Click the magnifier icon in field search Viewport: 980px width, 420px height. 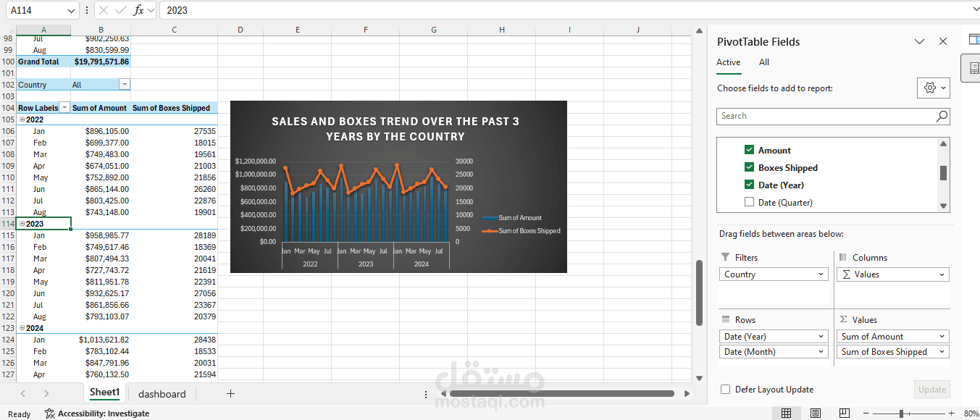pos(941,116)
